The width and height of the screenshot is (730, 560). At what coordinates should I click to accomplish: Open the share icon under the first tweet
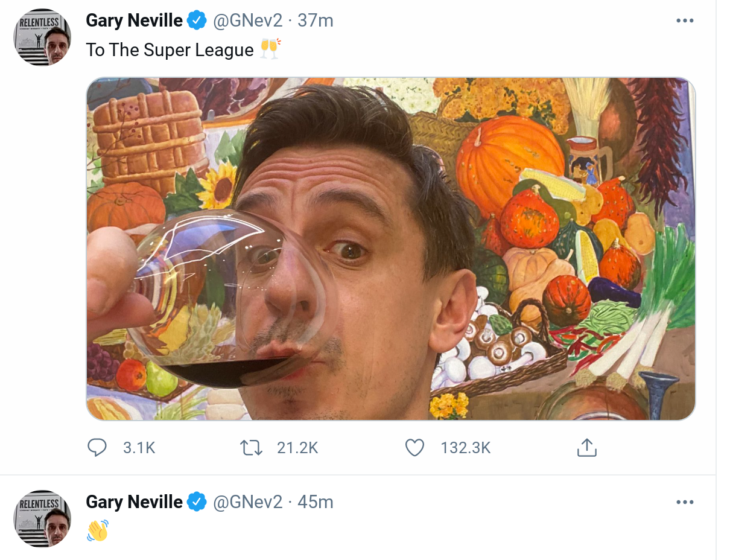point(586,448)
